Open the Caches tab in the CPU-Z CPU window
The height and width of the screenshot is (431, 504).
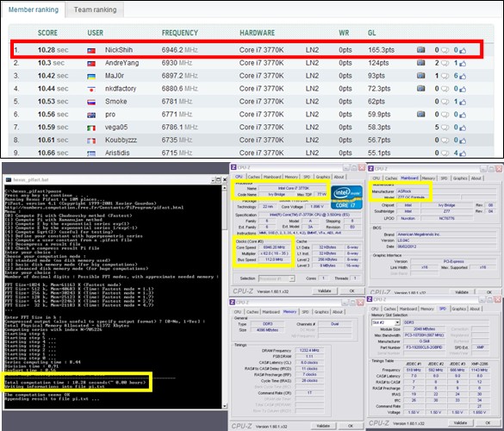pos(253,177)
